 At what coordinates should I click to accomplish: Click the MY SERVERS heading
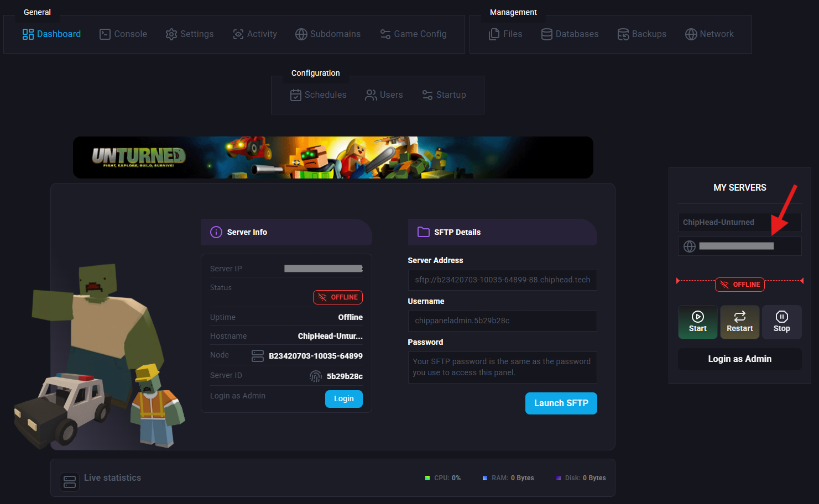tap(740, 188)
